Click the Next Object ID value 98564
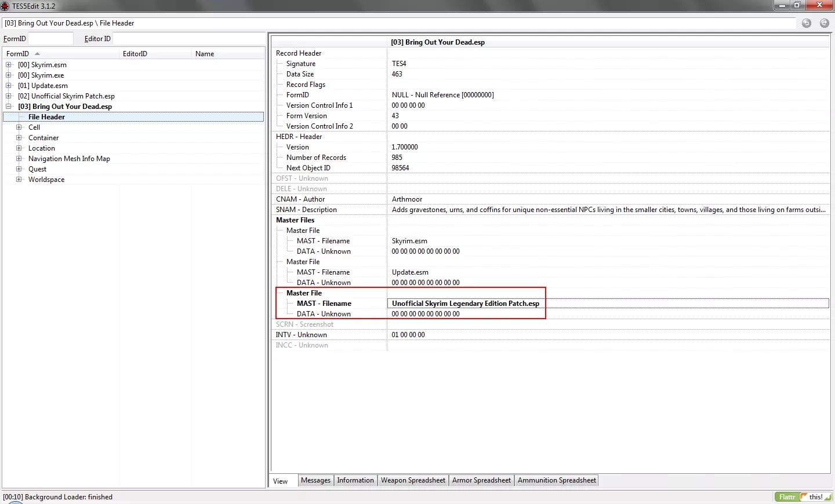 pyautogui.click(x=400, y=168)
